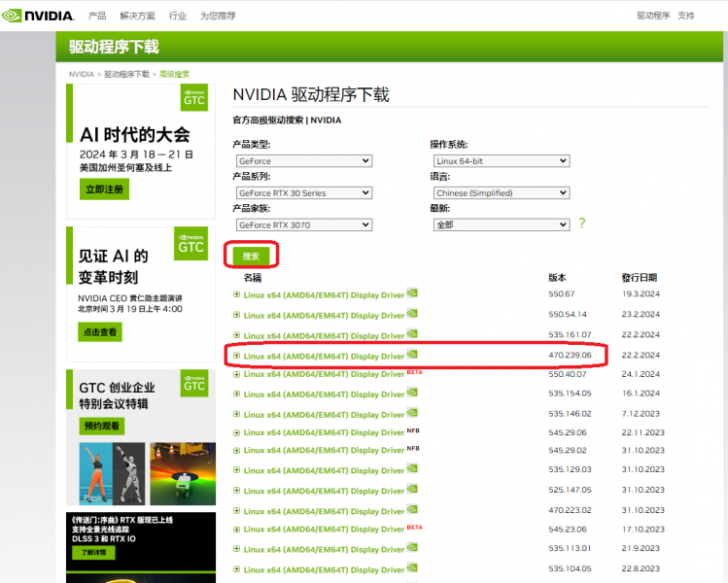Open the 操作系统 Linux 64-bit dropdown
This screenshot has height=583, width=728.
(502, 161)
